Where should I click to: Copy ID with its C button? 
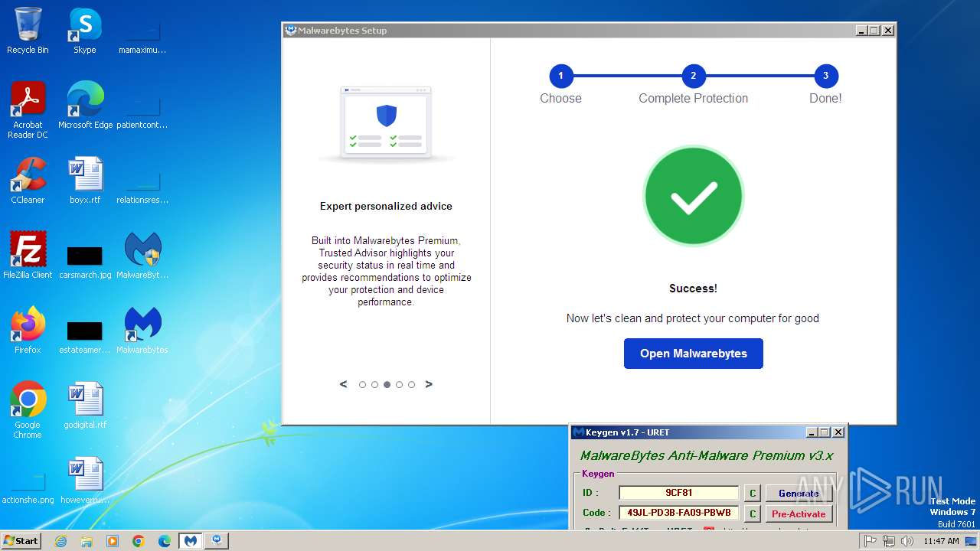coord(753,494)
